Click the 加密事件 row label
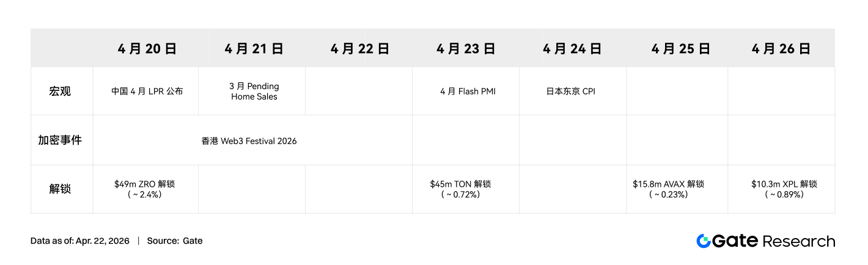Image resolution: width=868 pixels, height=265 pixels. click(x=60, y=140)
